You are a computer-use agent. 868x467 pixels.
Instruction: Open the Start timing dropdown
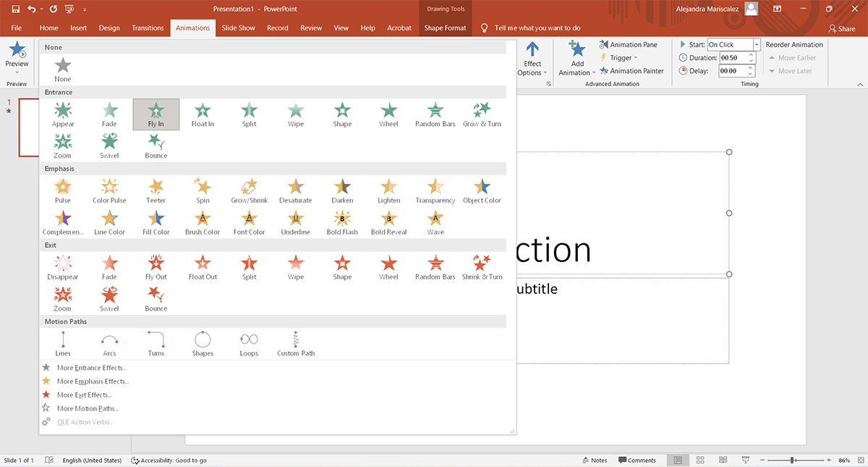click(x=757, y=45)
